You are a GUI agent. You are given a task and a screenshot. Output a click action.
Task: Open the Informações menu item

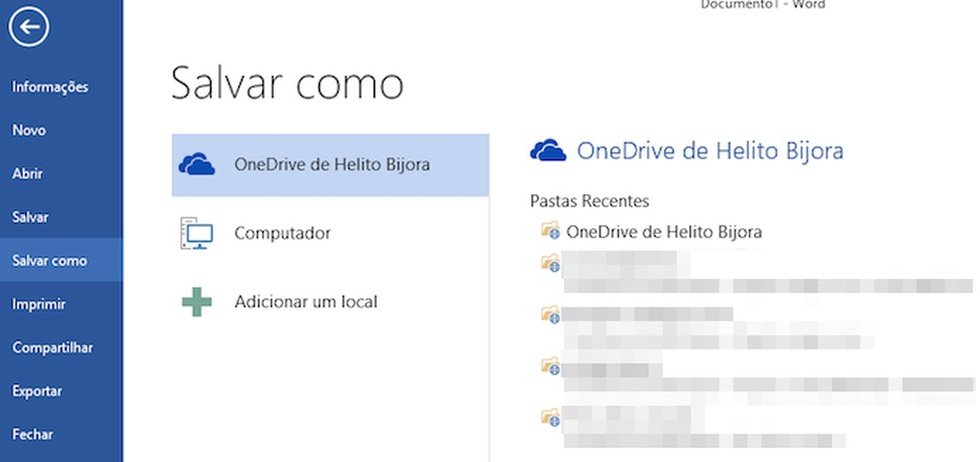50,87
